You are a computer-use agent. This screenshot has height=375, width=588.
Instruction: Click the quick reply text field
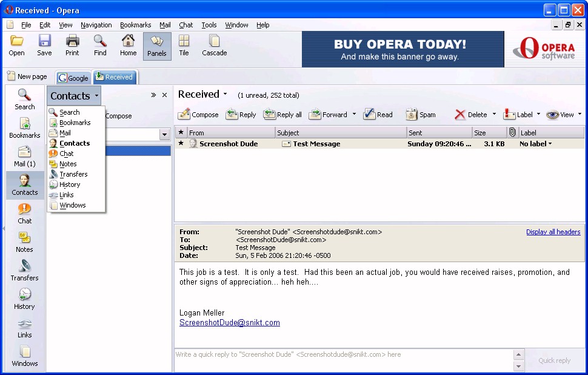(342, 360)
